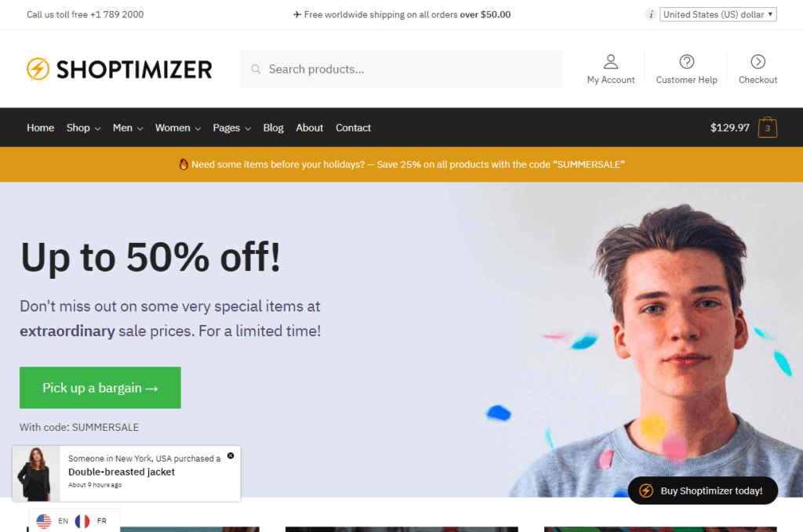Open My Account user icon
This screenshot has height=532, width=803.
(x=610, y=62)
